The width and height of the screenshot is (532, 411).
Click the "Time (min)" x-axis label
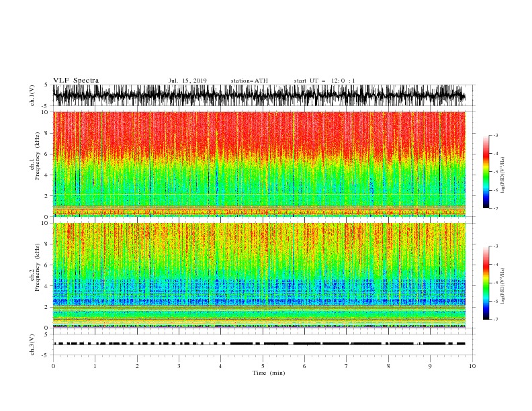(269, 373)
